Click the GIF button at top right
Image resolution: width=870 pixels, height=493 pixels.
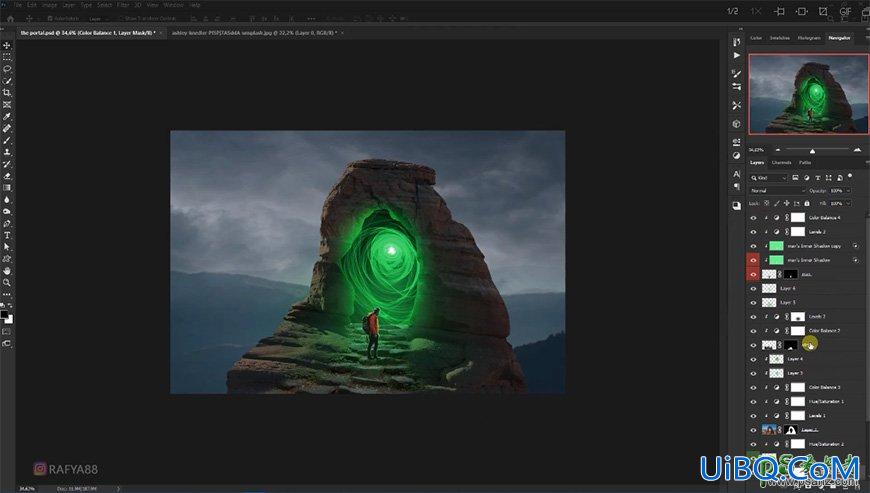tap(845, 11)
